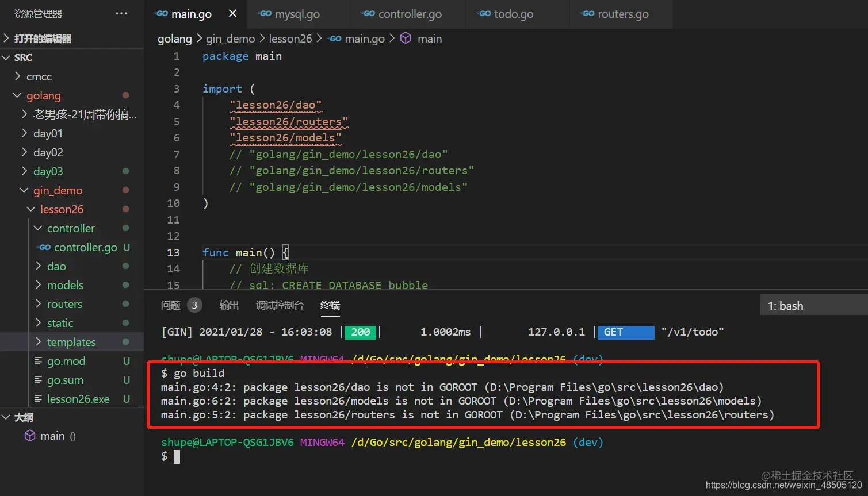Viewport: 868px width, 496px height.
Task: Close the main.go editor tab
Action: [x=232, y=13]
